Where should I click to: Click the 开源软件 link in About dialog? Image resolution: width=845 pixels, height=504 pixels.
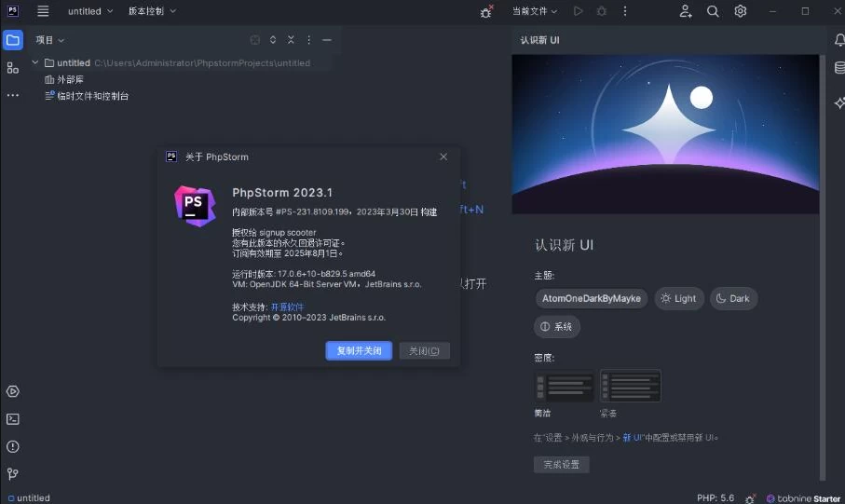[x=287, y=306]
